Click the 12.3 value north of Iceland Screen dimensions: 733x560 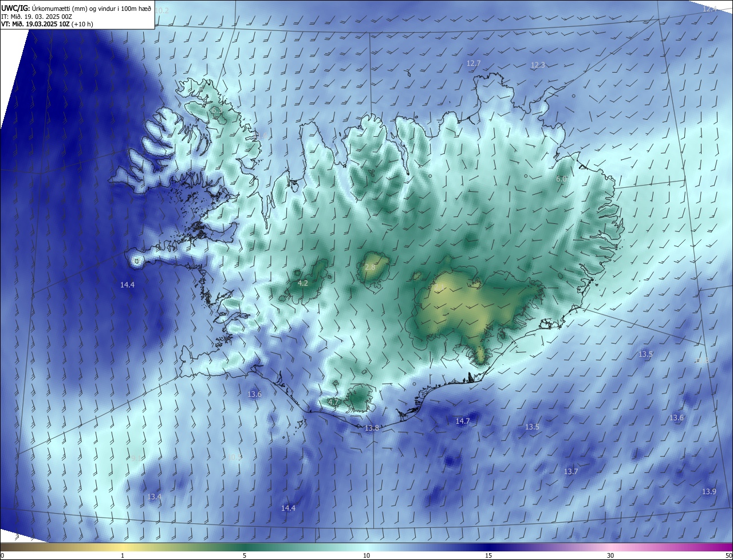(538, 65)
